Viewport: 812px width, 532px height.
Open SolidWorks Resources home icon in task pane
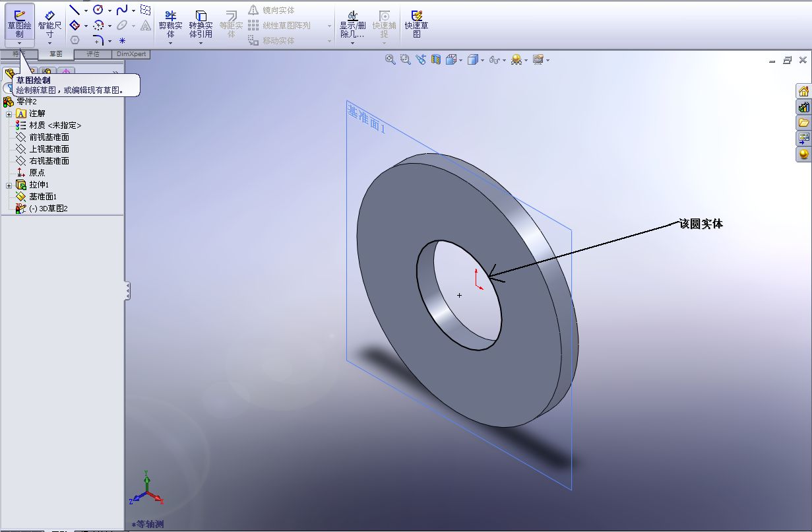tap(803, 91)
